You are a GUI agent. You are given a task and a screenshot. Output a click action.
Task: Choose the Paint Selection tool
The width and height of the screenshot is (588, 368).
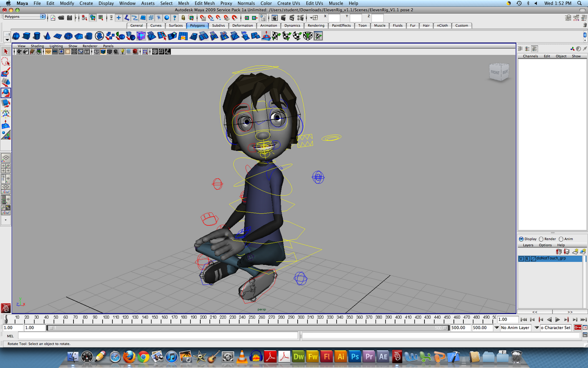(6, 72)
